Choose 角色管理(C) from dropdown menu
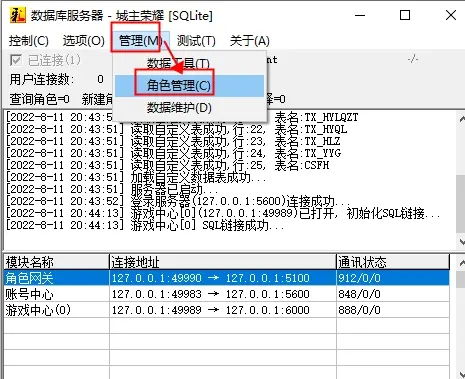 pyautogui.click(x=189, y=86)
